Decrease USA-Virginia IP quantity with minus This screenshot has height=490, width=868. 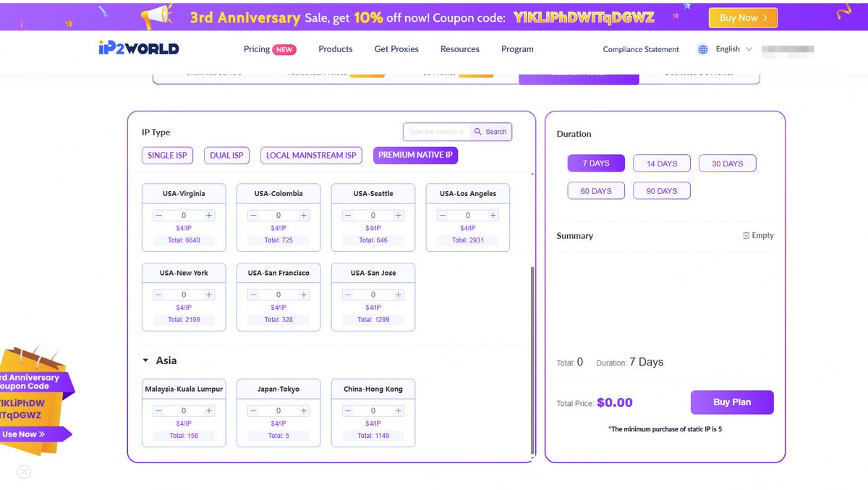(x=158, y=216)
